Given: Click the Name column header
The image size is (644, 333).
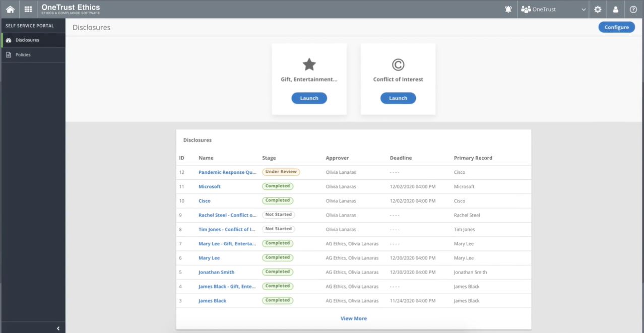Looking at the screenshot, I should (206, 158).
